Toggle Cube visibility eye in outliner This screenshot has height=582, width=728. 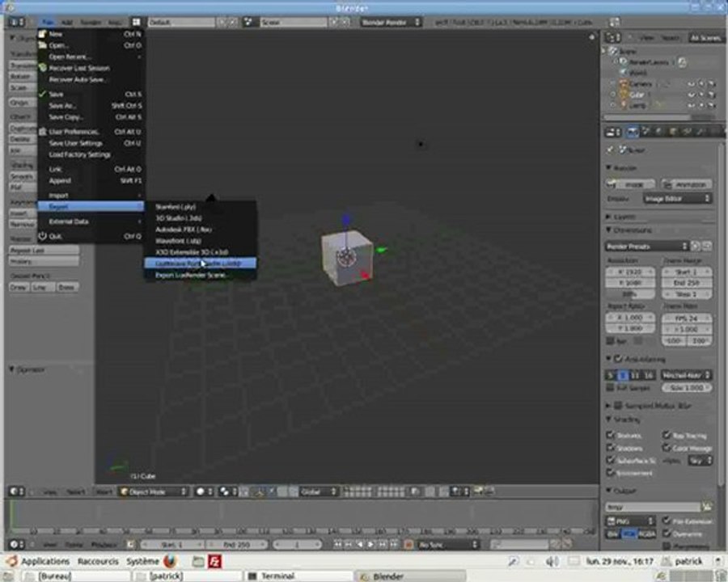click(x=692, y=95)
